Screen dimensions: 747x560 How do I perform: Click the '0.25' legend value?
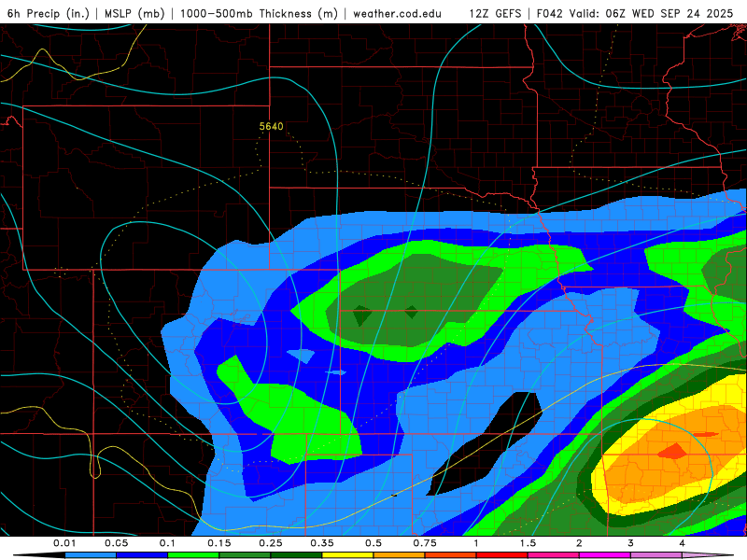271,543
